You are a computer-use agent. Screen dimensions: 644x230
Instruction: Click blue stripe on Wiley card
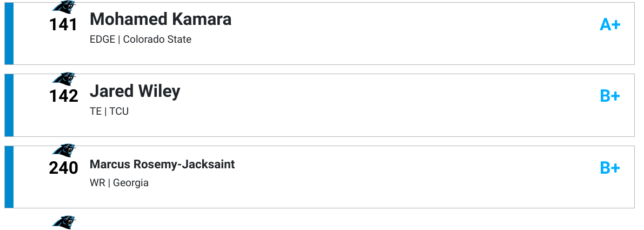tap(9, 105)
